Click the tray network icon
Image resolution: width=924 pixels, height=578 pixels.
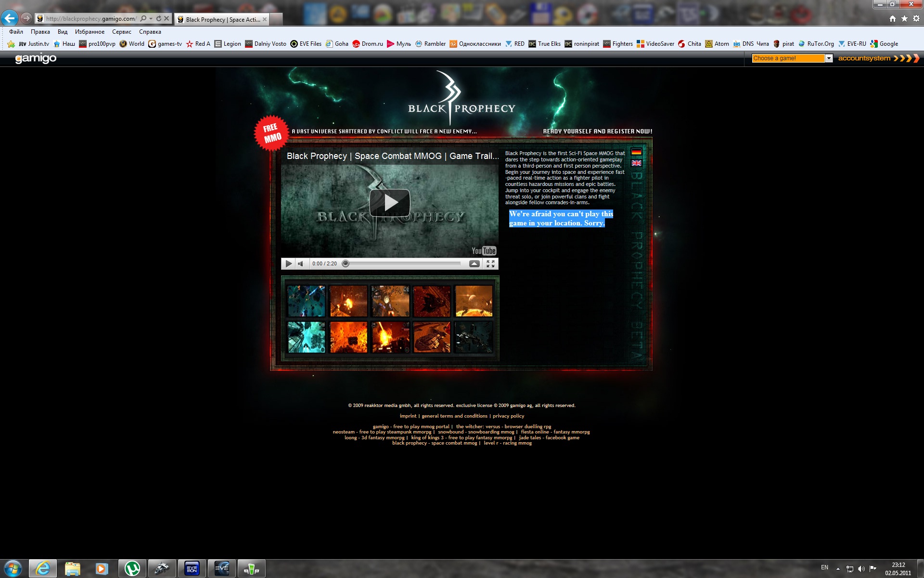[850, 569]
